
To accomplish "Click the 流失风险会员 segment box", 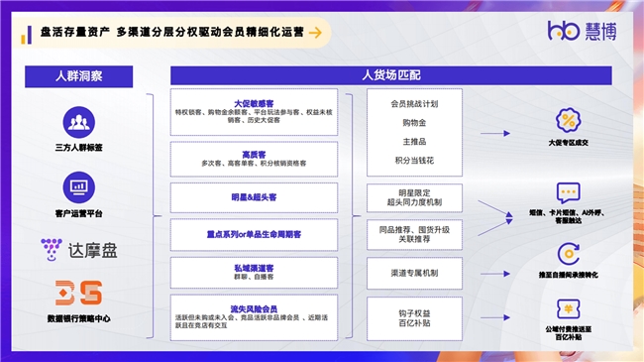I will click(254, 317).
